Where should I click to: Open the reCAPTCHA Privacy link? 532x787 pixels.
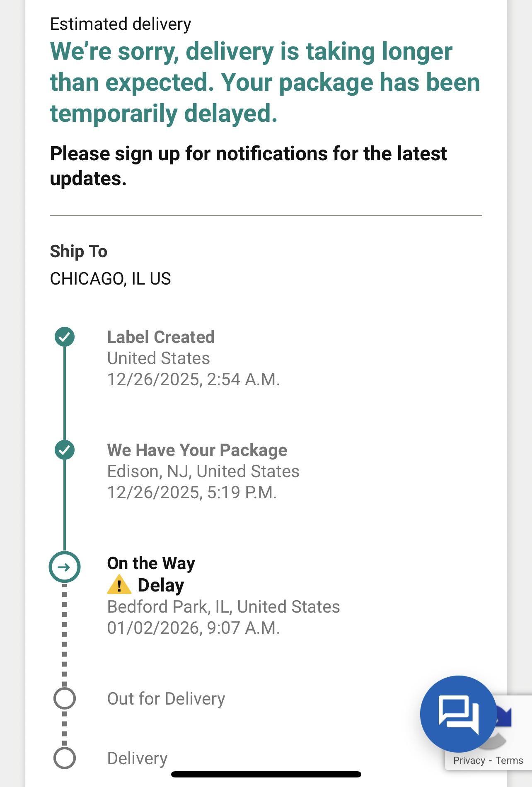[x=469, y=760]
